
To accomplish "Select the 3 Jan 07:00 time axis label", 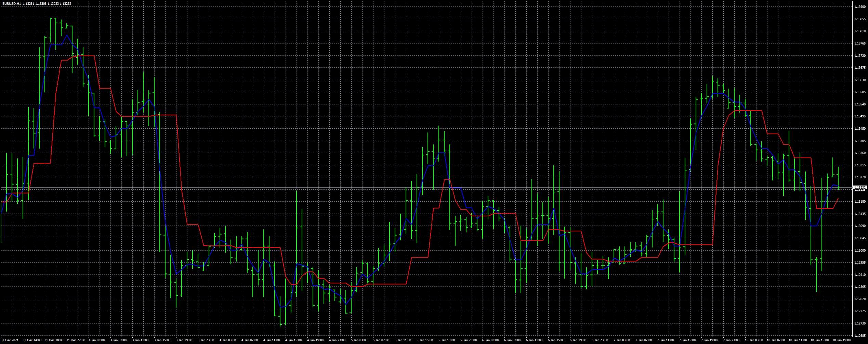I will point(119,340).
